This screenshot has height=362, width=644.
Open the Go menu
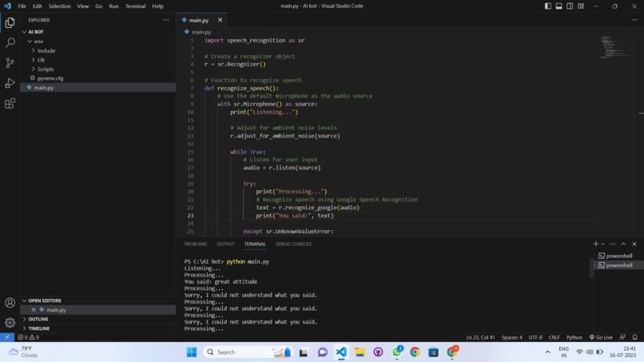98,6
